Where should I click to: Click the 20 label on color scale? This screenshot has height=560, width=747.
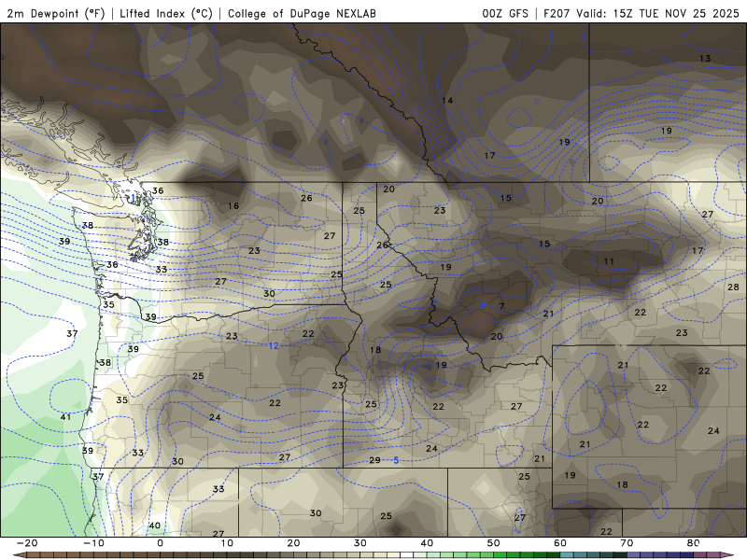tap(293, 543)
